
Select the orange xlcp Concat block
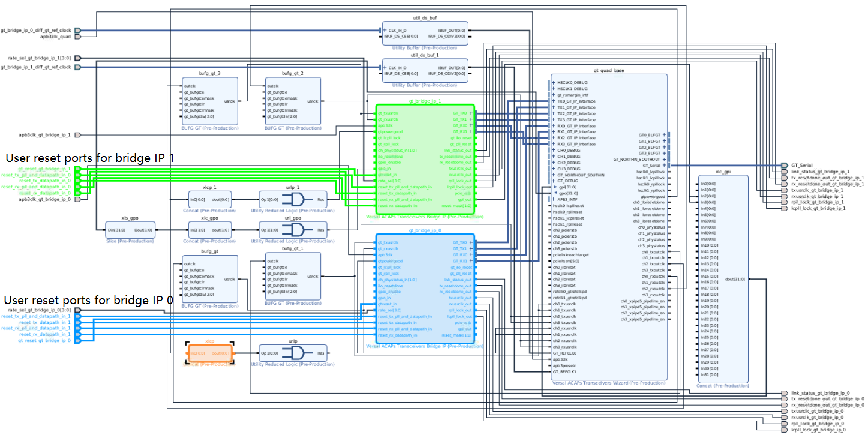coord(211,353)
